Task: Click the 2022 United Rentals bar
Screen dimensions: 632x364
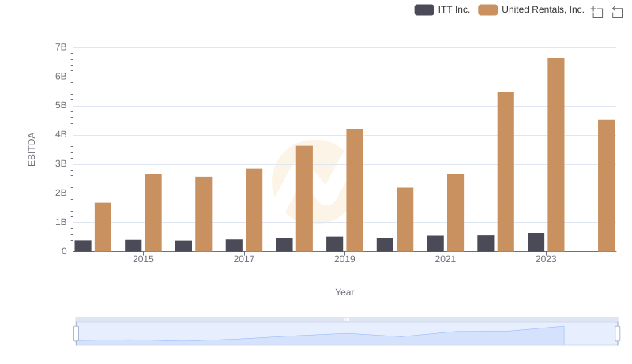Action: (x=506, y=172)
